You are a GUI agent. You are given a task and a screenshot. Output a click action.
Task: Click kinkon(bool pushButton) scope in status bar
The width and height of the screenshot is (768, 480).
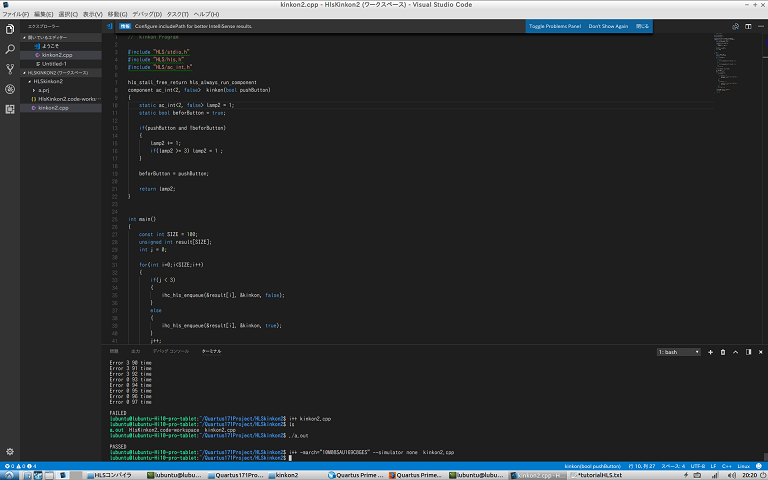(x=593, y=466)
